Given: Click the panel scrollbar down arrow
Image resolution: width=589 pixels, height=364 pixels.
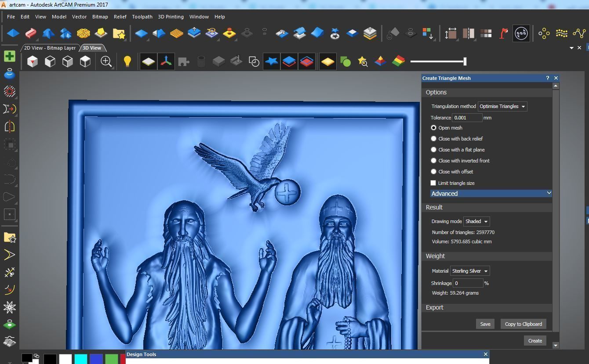Looking at the screenshot, I should pos(556,346).
